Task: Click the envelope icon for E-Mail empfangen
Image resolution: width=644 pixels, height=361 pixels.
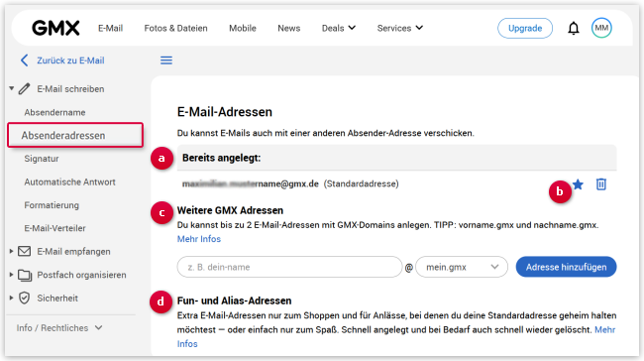Action: [24, 251]
